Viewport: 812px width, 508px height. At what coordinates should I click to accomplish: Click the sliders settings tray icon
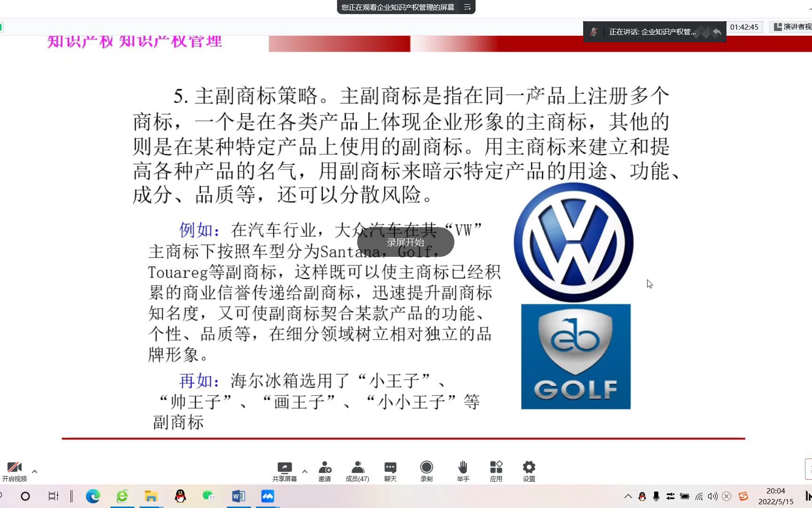pyautogui.click(x=671, y=496)
